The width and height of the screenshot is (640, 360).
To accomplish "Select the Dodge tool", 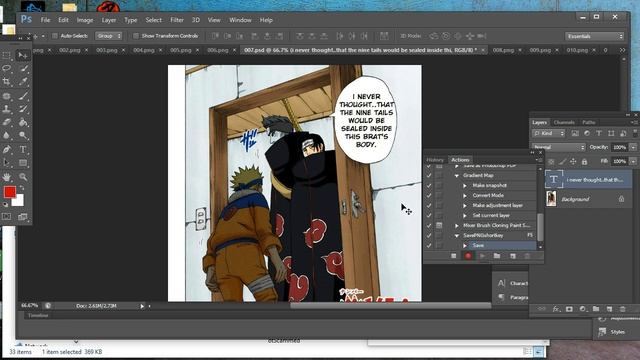I will tap(23, 135).
